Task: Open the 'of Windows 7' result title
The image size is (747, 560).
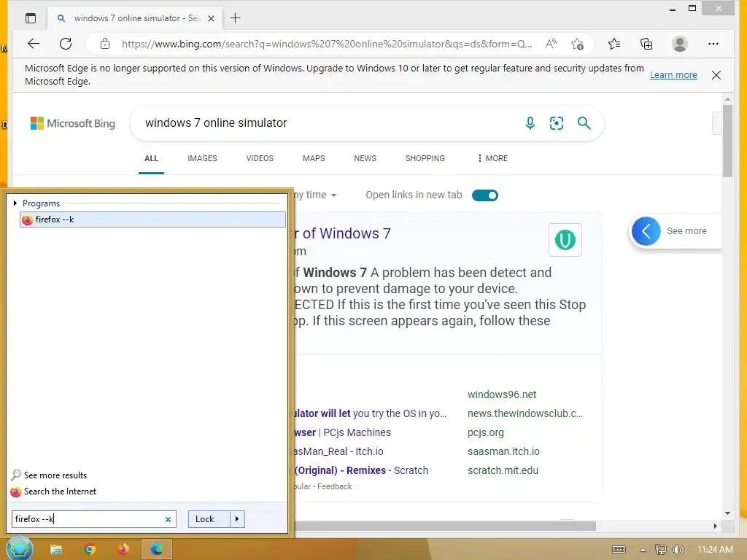Action: coord(341,233)
